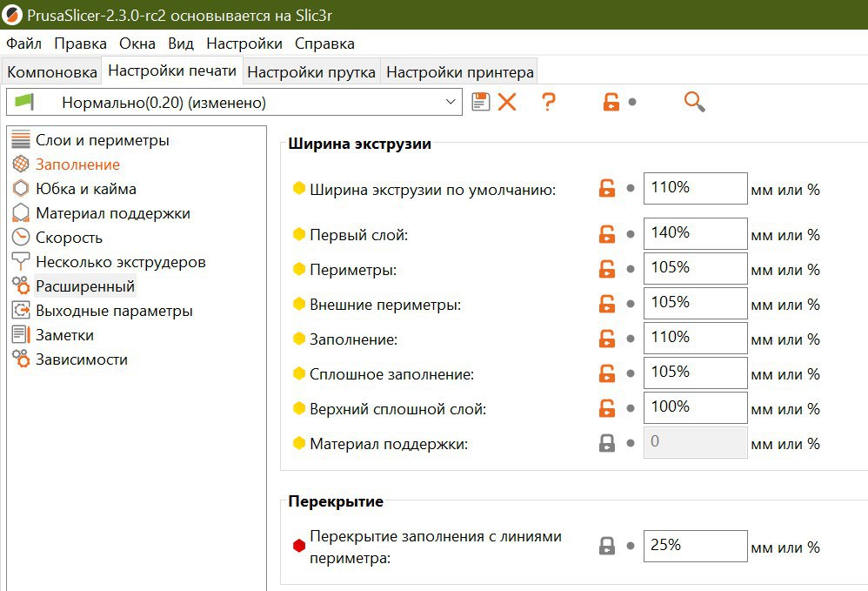Switch to the "Настройки принтера" tab
This screenshot has width=868, height=591.
pyautogui.click(x=460, y=72)
